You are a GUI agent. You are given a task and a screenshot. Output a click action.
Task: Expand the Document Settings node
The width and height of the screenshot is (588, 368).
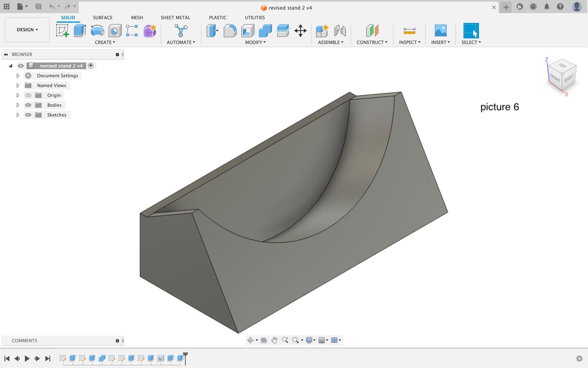(x=18, y=76)
